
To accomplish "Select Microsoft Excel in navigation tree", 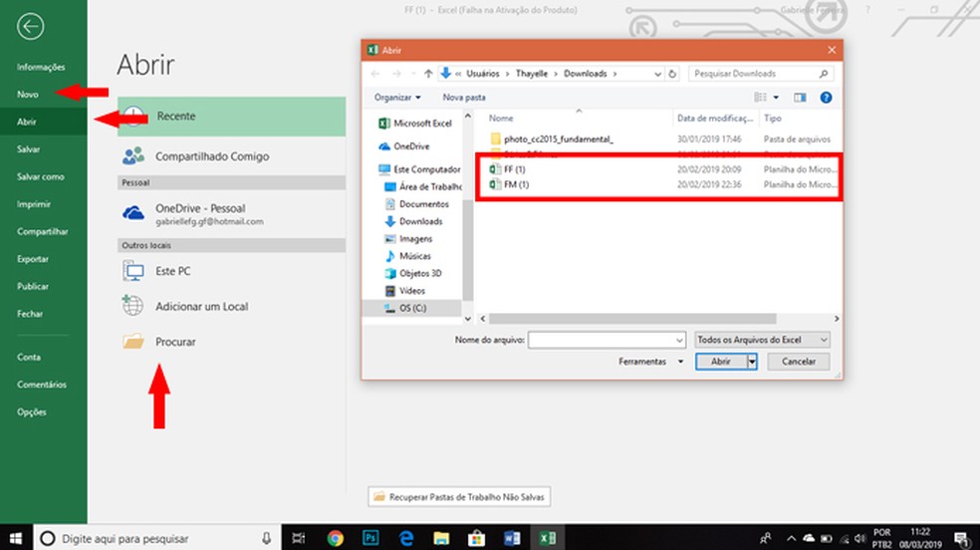I will pyautogui.click(x=415, y=124).
